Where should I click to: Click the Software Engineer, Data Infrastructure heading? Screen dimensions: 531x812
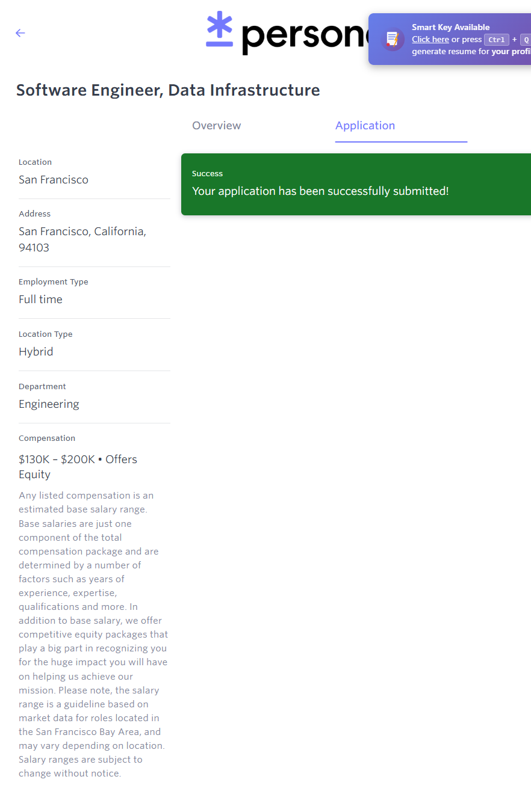(x=168, y=90)
